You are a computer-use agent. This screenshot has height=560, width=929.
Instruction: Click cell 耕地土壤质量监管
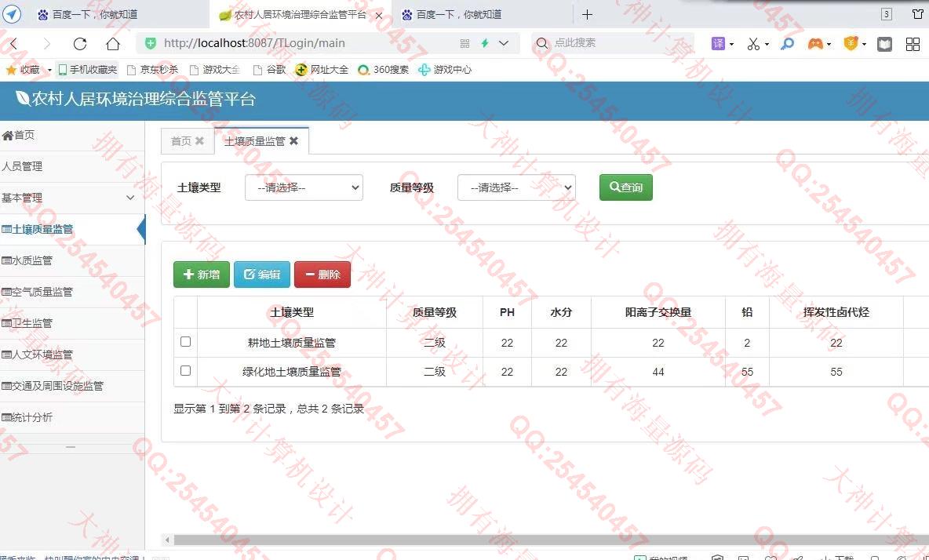click(292, 343)
